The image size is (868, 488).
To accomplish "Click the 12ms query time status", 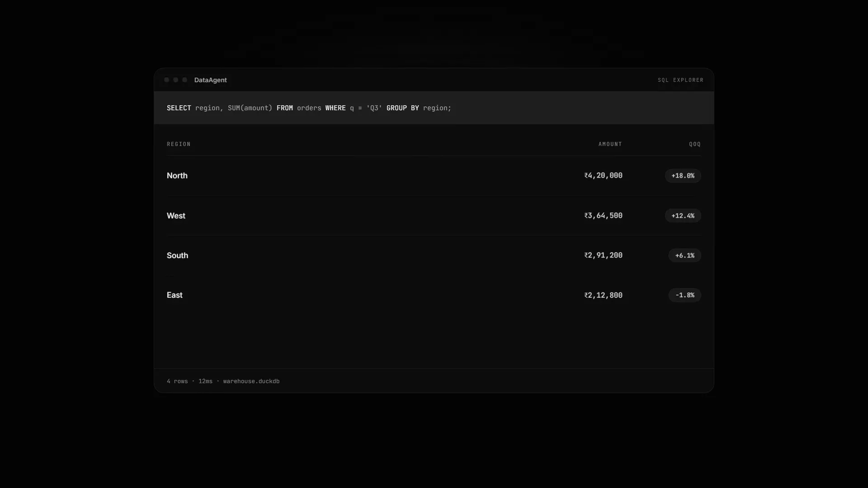I will tap(205, 381).
